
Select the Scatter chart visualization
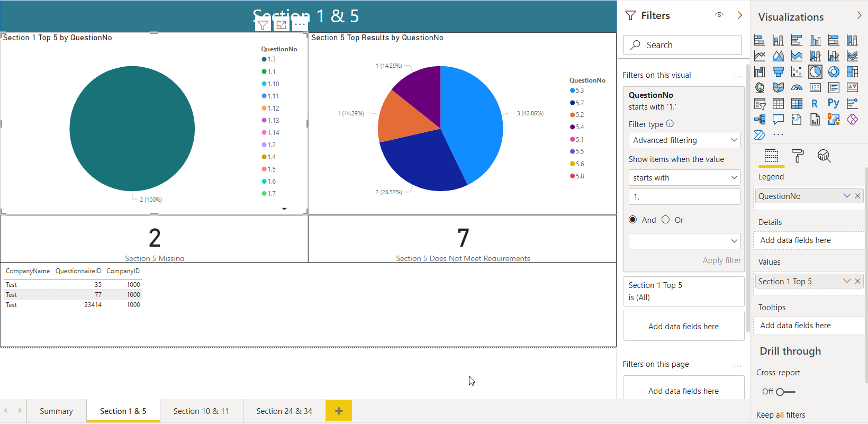click(797, 71)
